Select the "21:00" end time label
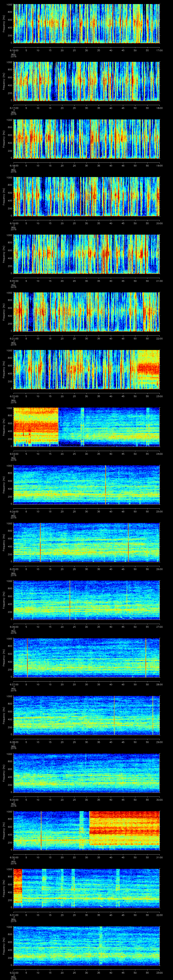Image resolution: width=173 pixels, height=980 pixels. coord(159,281)
